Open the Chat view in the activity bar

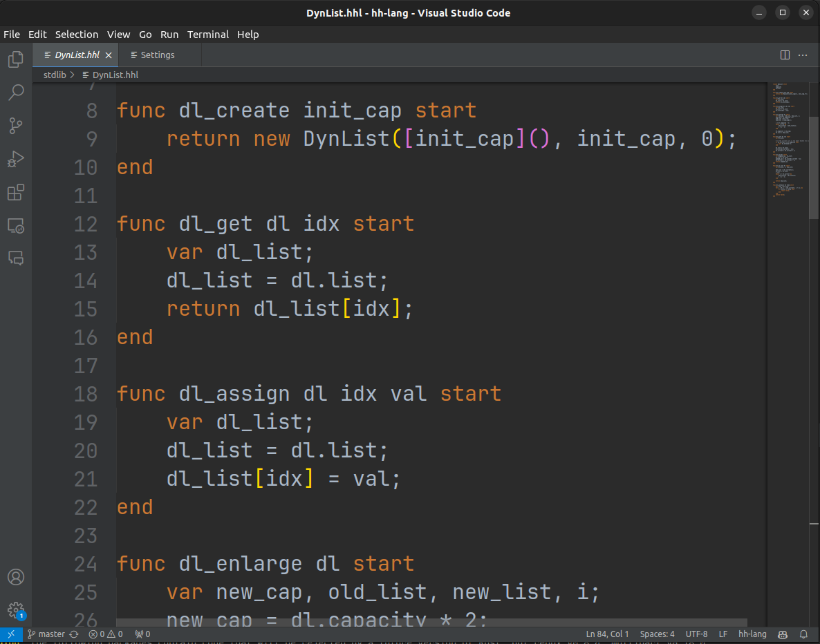pos(16,258)
